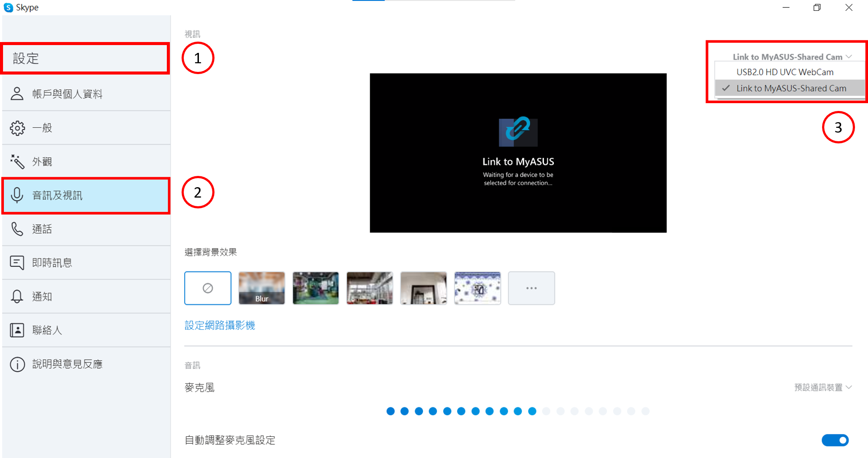This screenshot has width=868, height=458.
Task: Open the 外觀 settings page
Action: tap(86, 162)
